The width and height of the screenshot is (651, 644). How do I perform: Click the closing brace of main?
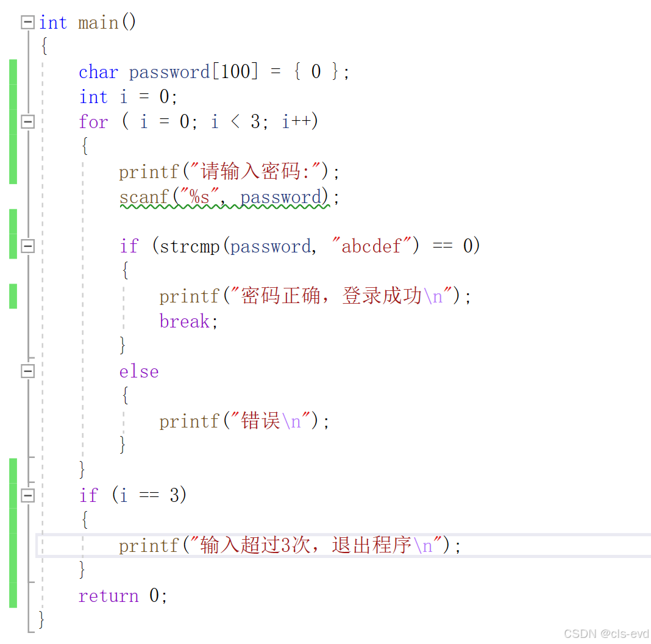coord(41,620)
